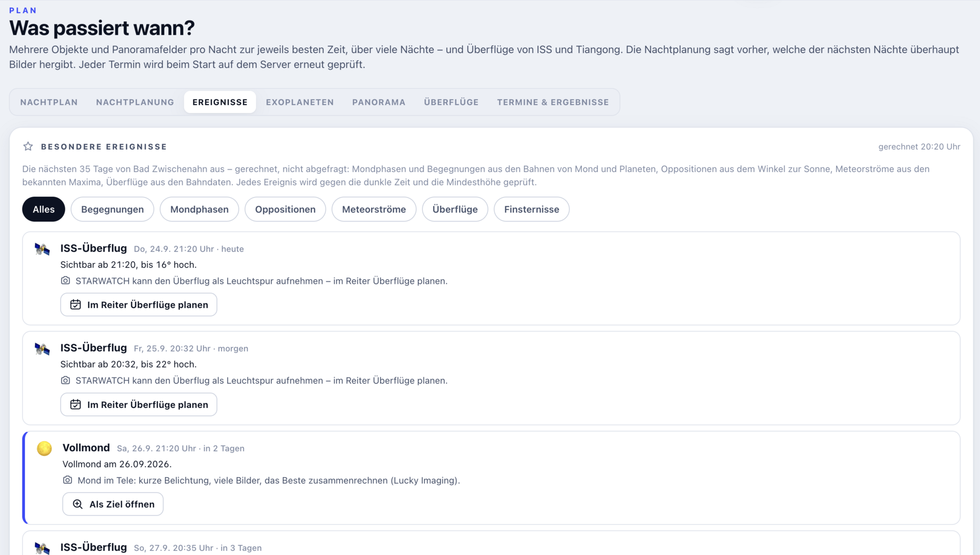Show only Meteorströme events
The width and height of the screenshot is (980, 555).
click(x=374, y=209)
